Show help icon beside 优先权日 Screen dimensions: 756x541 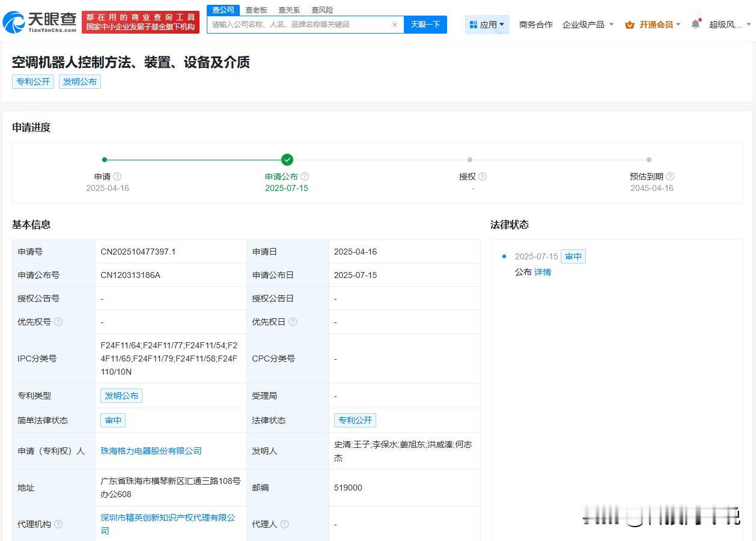tap(293, 322)
